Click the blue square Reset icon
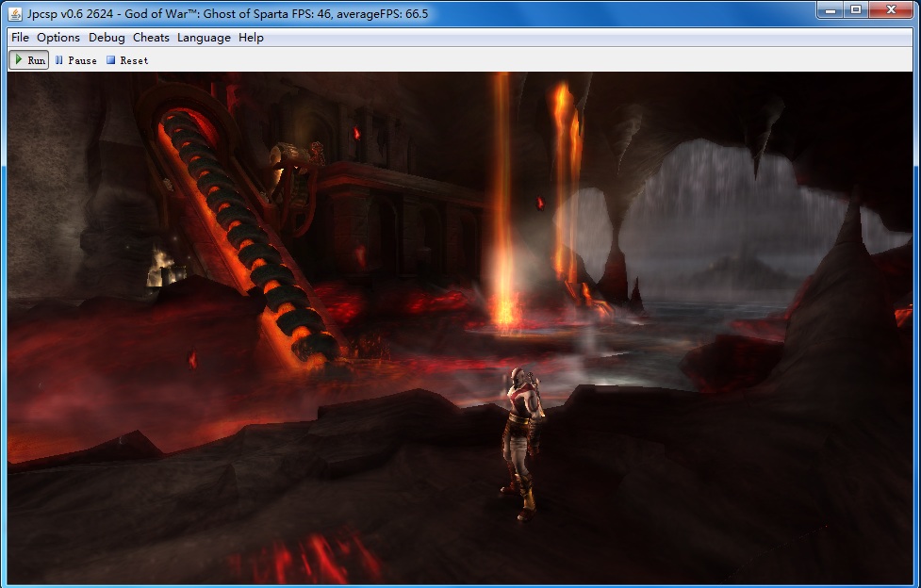This screenshot has width=921, height=588. click(x=110, y=60)
